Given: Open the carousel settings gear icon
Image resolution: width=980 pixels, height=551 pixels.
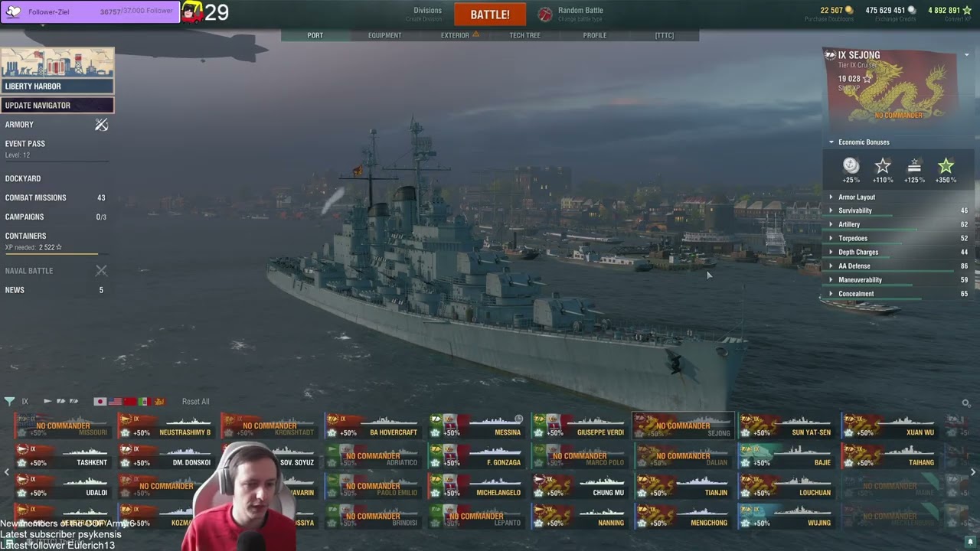Looking at the screenshot, I should coord(966,403).
